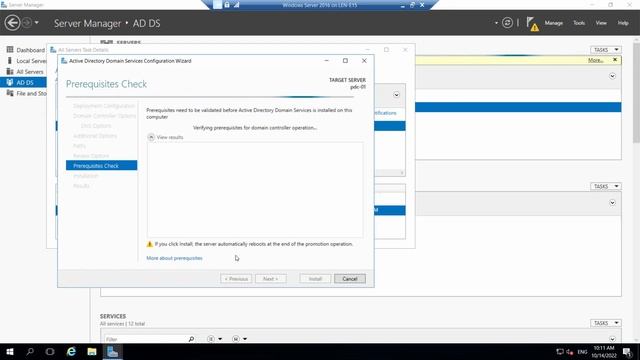Open taskbar search magnifier

[30, 351]
